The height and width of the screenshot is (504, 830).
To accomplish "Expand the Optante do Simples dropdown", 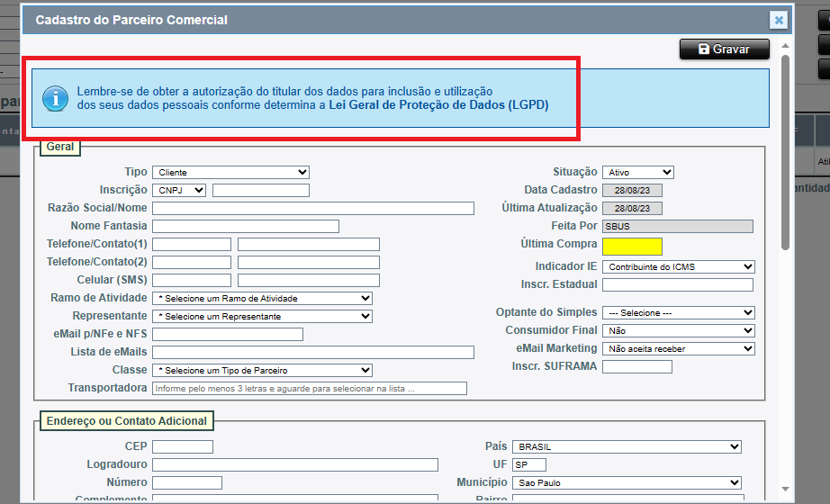I will 678,312.
